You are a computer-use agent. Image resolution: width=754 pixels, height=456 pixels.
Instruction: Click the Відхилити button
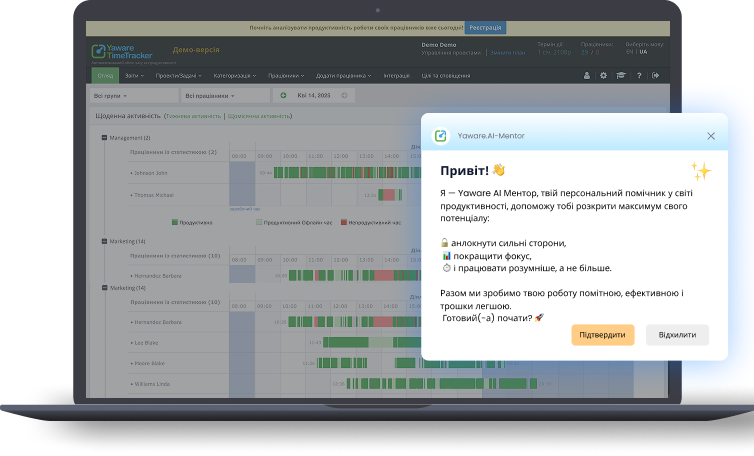(677, 335)
